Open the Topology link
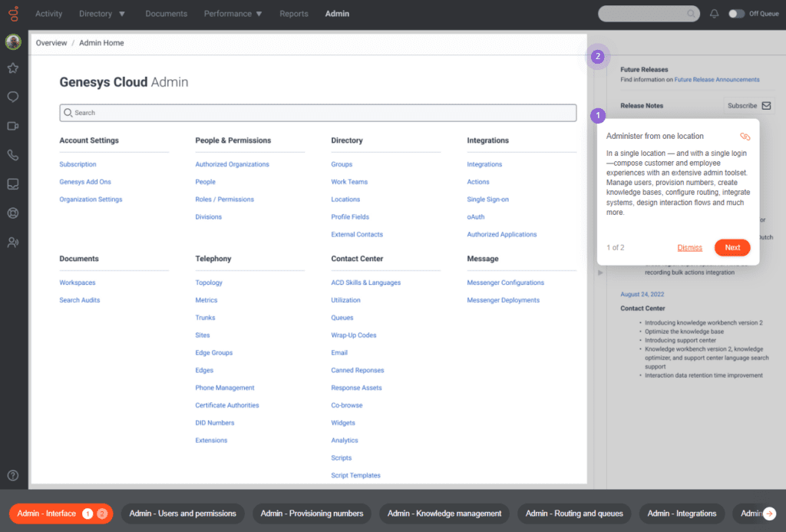 tap(209, 283)
